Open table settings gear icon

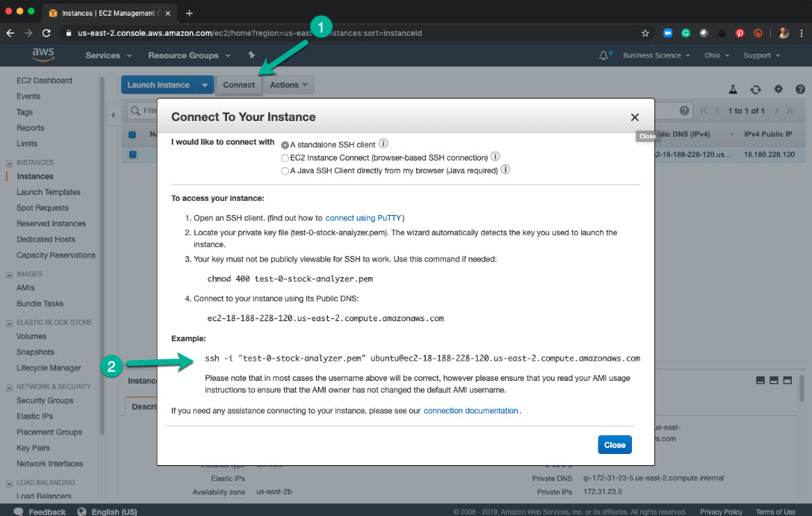[x=778, y=89]
